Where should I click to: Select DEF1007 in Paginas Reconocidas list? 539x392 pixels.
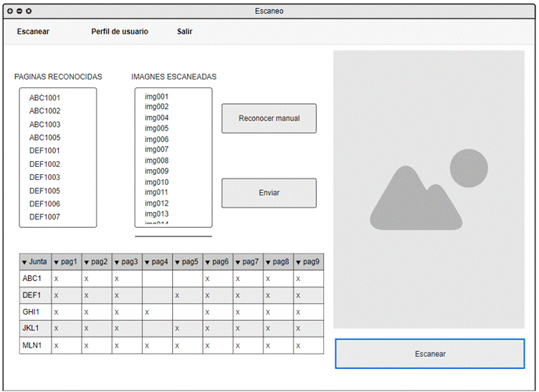[44, 216]
